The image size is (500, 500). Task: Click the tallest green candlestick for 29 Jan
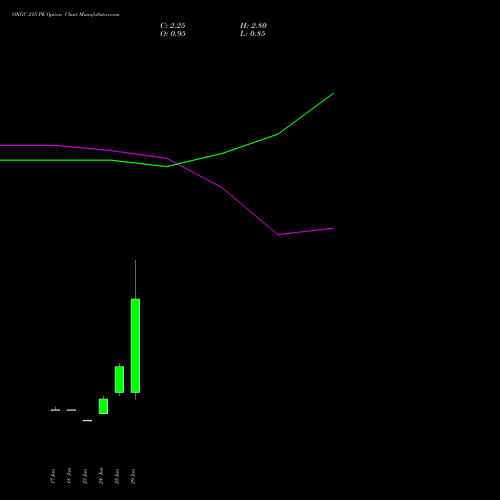[135, 346]
